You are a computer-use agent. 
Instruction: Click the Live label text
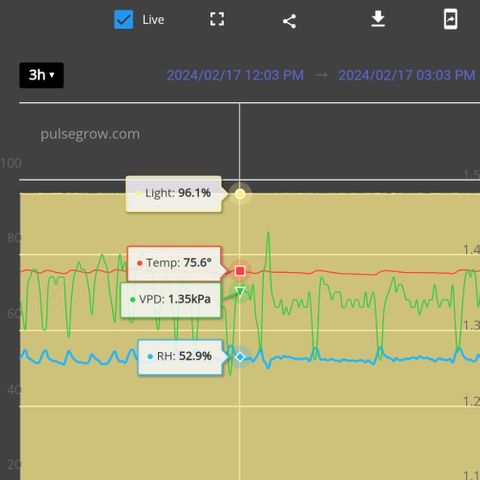tap(153, 20)
